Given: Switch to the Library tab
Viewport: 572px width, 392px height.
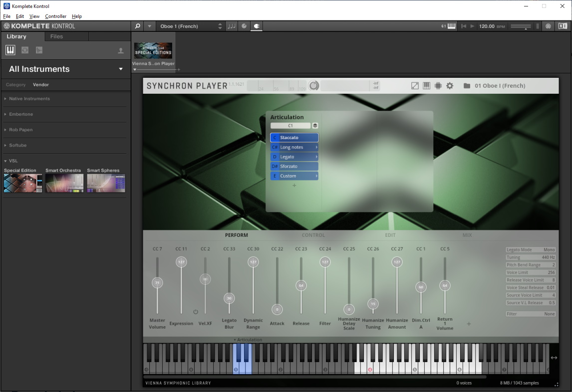Looking at the screenshot, I should click(16, 36).
